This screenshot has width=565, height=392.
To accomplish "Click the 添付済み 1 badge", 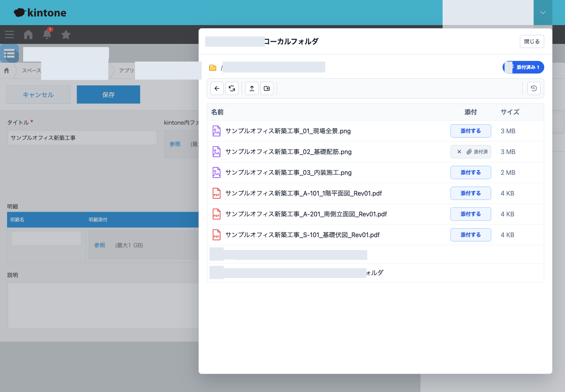I will (523, 67).
